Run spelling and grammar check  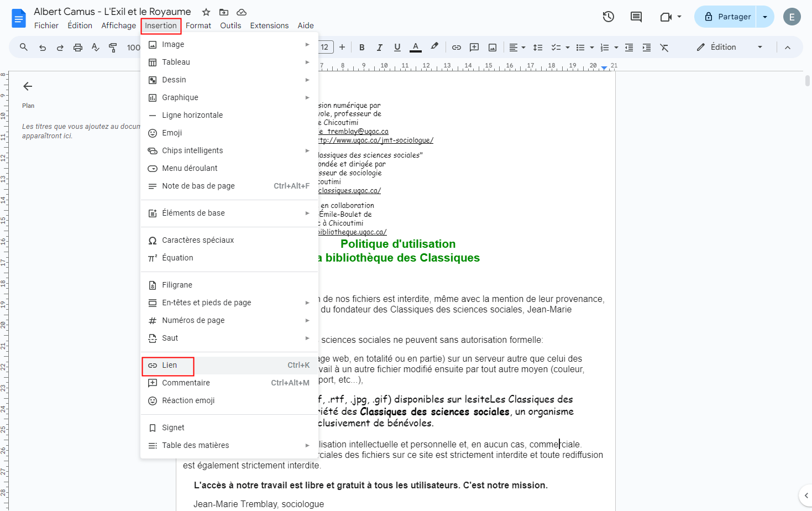point(96,48)
